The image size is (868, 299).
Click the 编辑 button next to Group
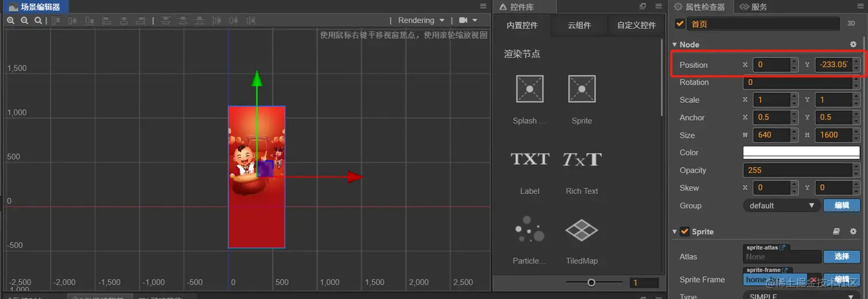842,205
